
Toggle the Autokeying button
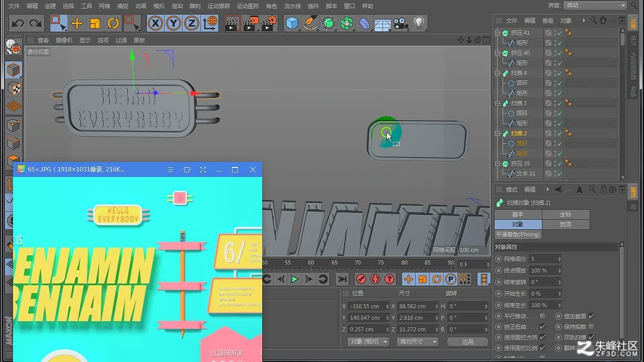click(375, 279)
